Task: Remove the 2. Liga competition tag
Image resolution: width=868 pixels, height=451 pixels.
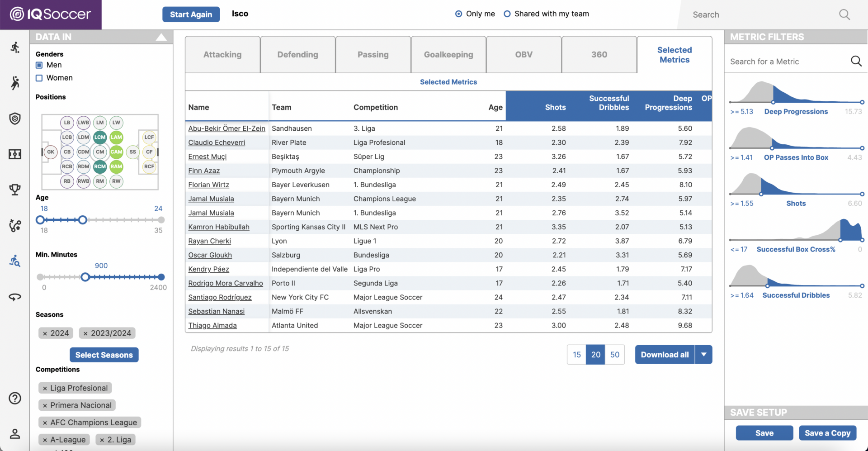Action: (102, 440)
